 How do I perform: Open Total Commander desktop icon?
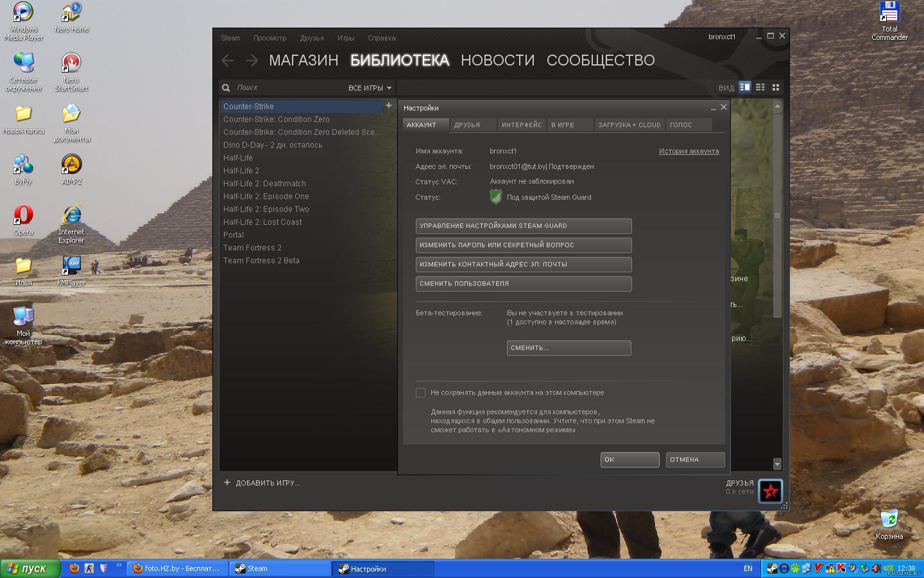889,21
